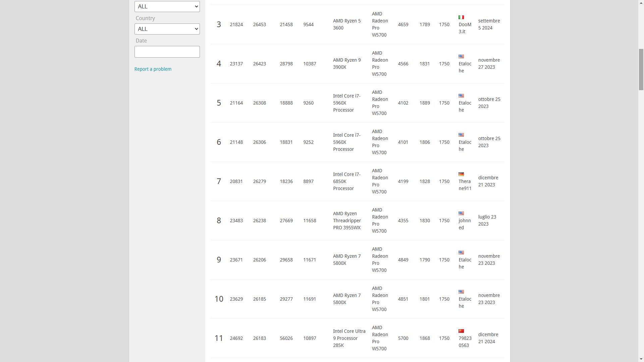Click Intel Core Ultra 9 Processor 285K cell

[x=349, y=338]
